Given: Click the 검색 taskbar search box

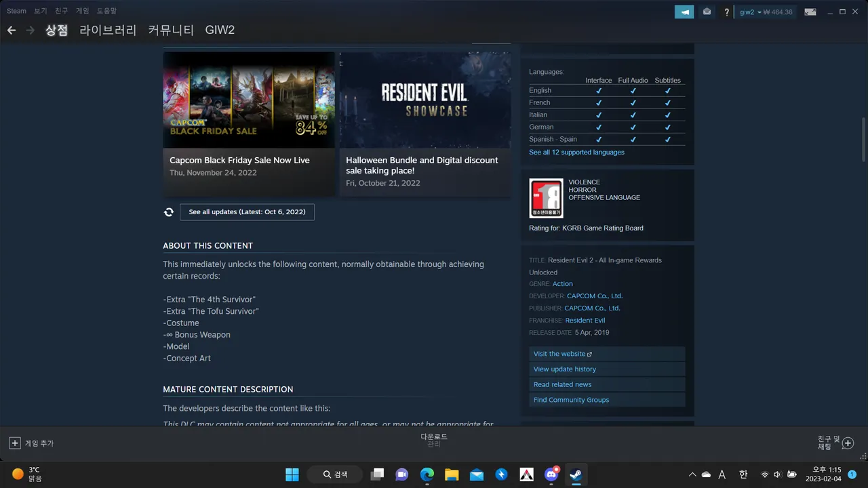Looking at the screenshot, I should tap(336, 474).
